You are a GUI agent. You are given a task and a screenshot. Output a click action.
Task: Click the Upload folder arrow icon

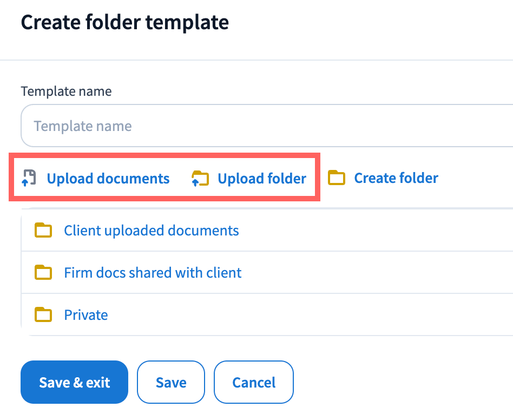[x=200, y=179]
